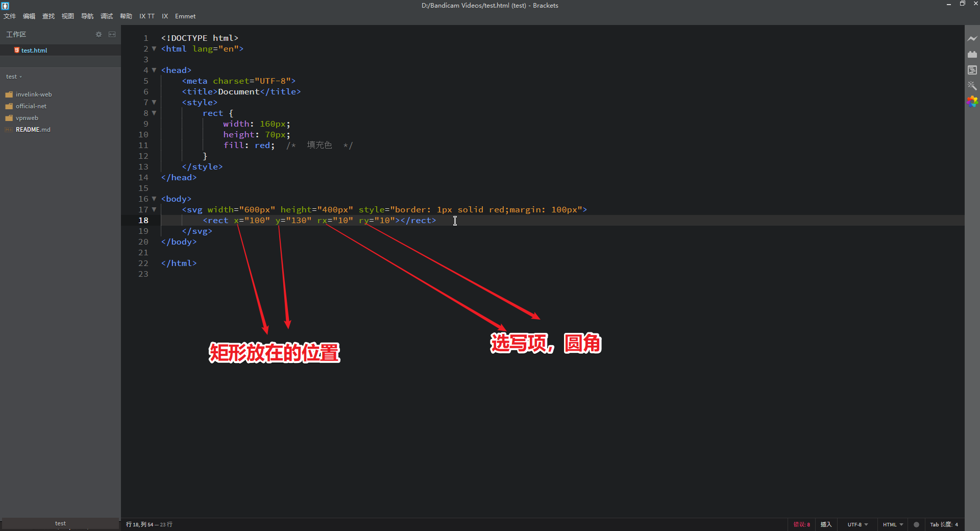Open the Emmet menu
Viewport: 980px width, 531px height.
point(185,16)
